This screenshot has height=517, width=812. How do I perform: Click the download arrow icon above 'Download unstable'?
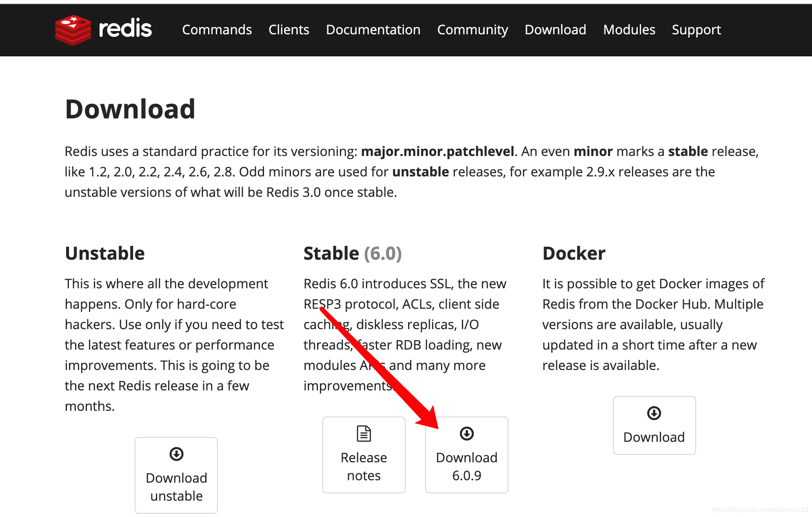(176, 454)
